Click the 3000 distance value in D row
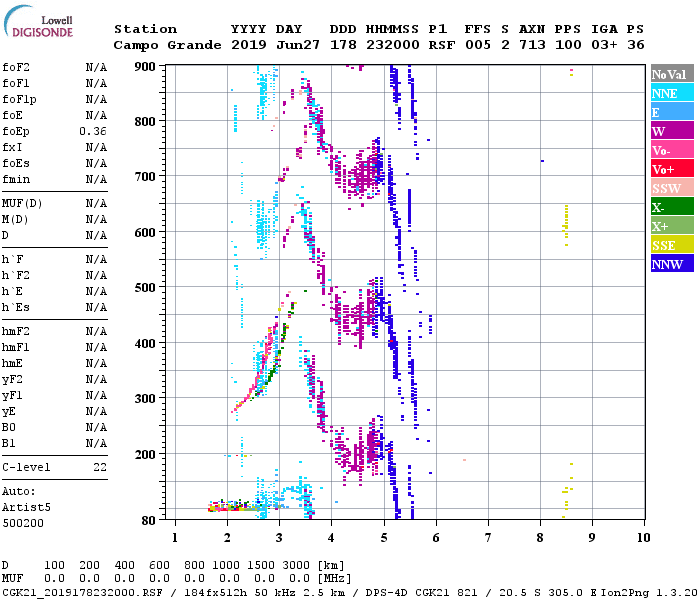This screenshot has height=600, width=700. [x=296, y=566]
